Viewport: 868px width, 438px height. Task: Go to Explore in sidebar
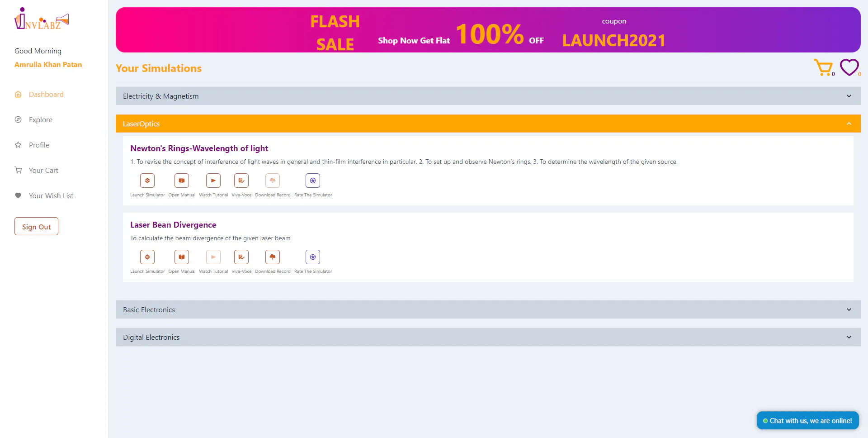pos(41,119)
